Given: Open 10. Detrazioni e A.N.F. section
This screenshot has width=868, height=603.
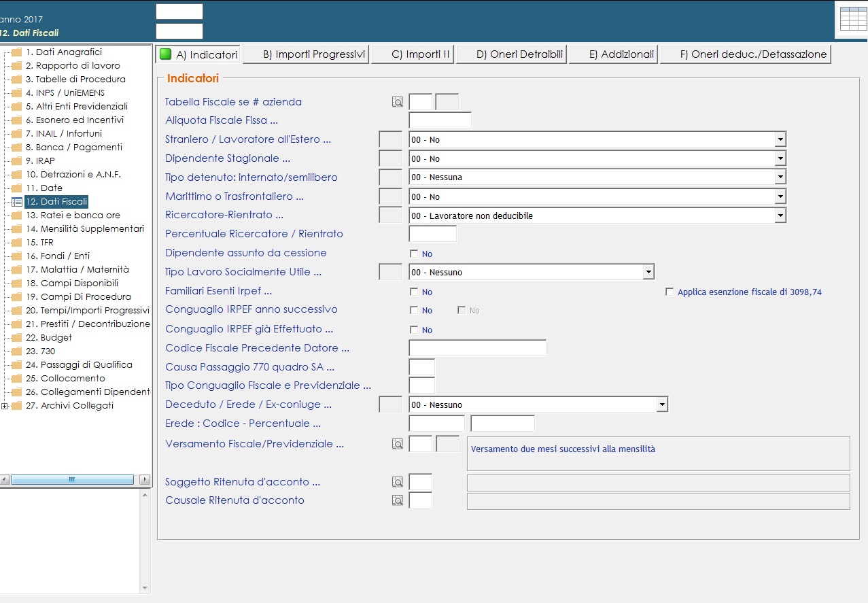Looking at the screenshot, I should tap(73, 175).
